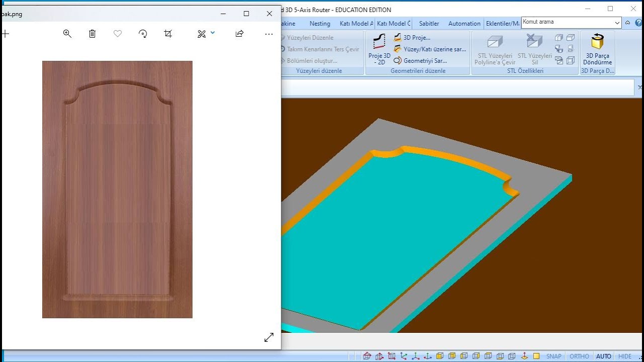Focus the Komut arama search box
The width and height of the screenshot is (644, 362).
click(567, 22)
